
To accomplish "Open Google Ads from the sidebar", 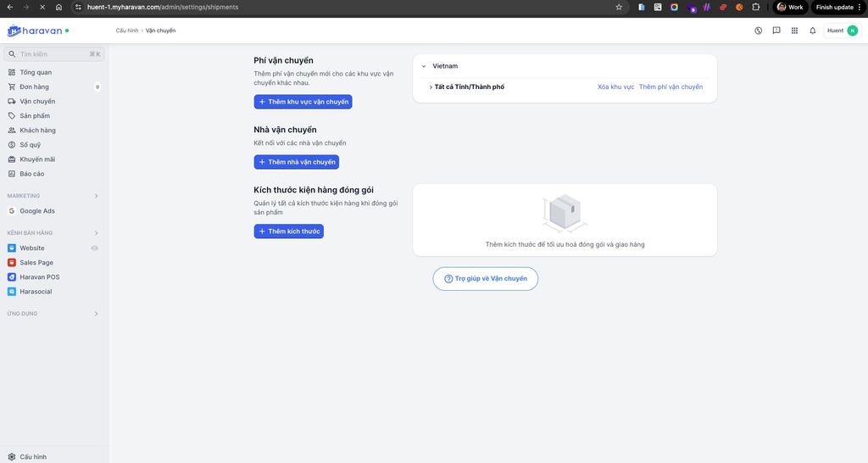I will [x=37, y=211].
